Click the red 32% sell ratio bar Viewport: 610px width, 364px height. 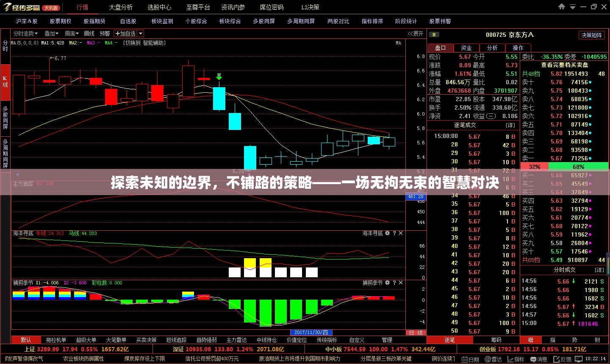tap(535, 167)
